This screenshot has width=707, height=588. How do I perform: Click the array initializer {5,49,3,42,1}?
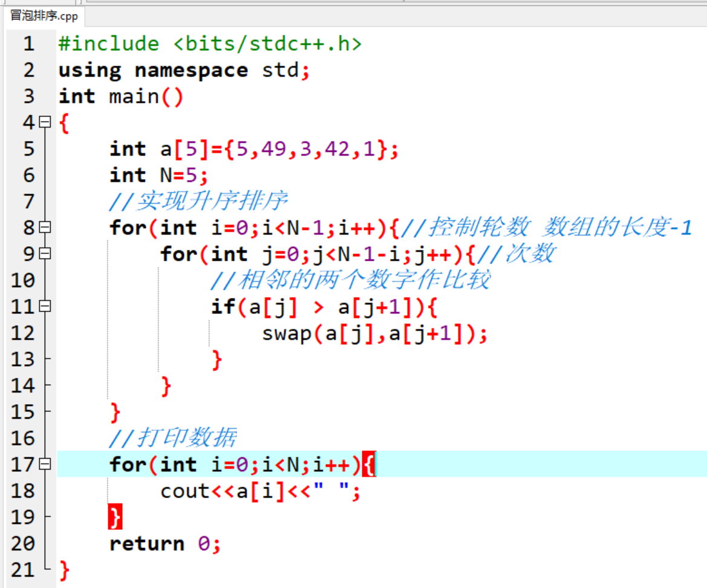305,149
